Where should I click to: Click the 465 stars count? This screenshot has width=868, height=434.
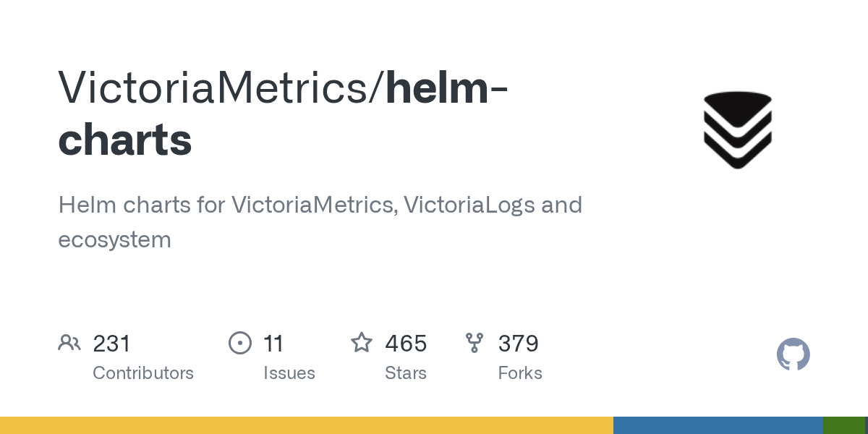406,343
